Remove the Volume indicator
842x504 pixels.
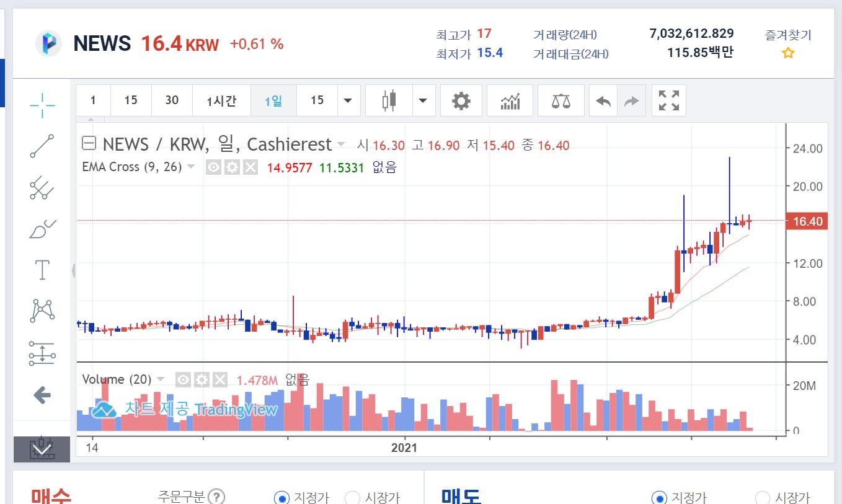pyautogui.click(x=219, y=379)
